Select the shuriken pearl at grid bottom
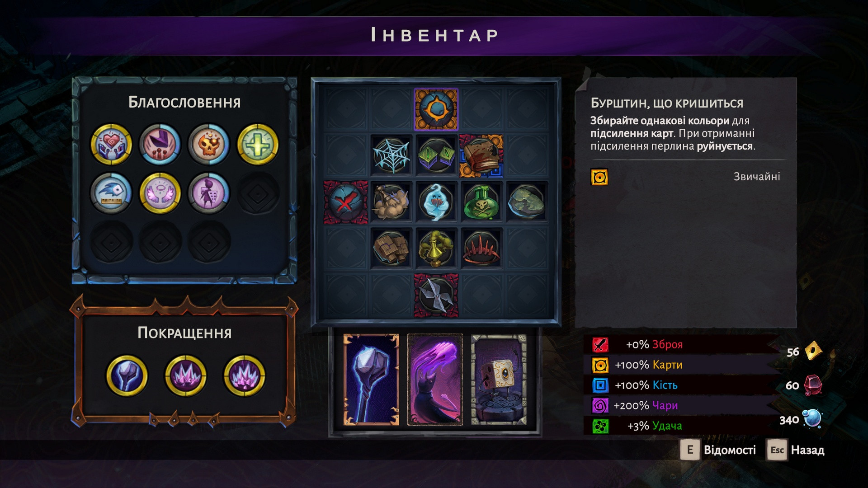This screenshot has height=488, width=868. point(436,295)
